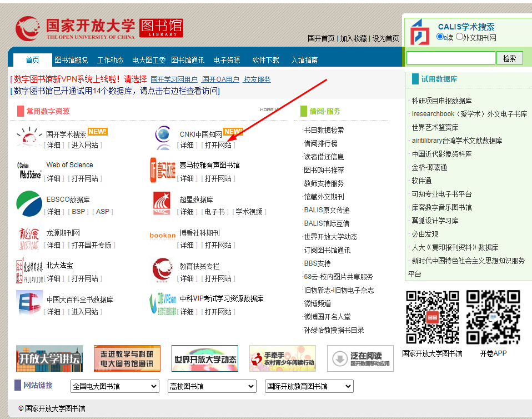
Task: Click the 国开学术搜索 sunrise logo icon
Action: point(29,138)
